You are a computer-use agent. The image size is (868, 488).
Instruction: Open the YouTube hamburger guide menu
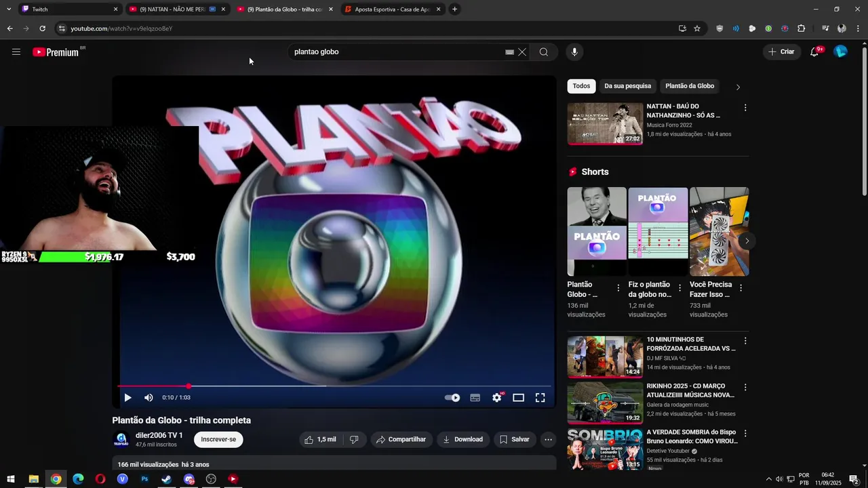click(16, 52)
